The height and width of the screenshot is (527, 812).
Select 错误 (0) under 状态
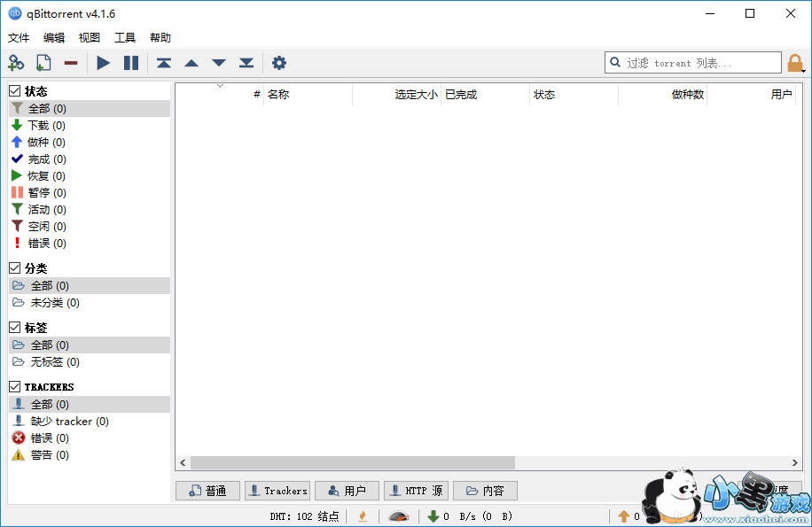pyautogui.click(x=90, y=243)
